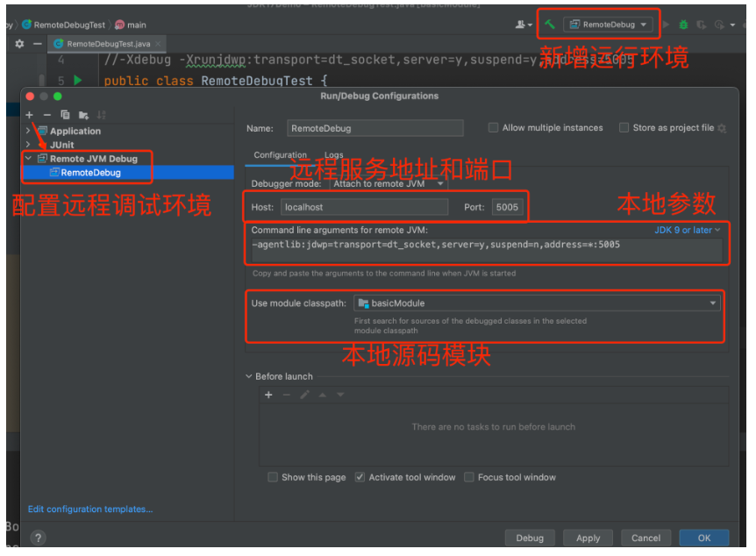756x556 pixels.
Task: Enable Focus tool window checkbox
Action: tap(468, 477)
